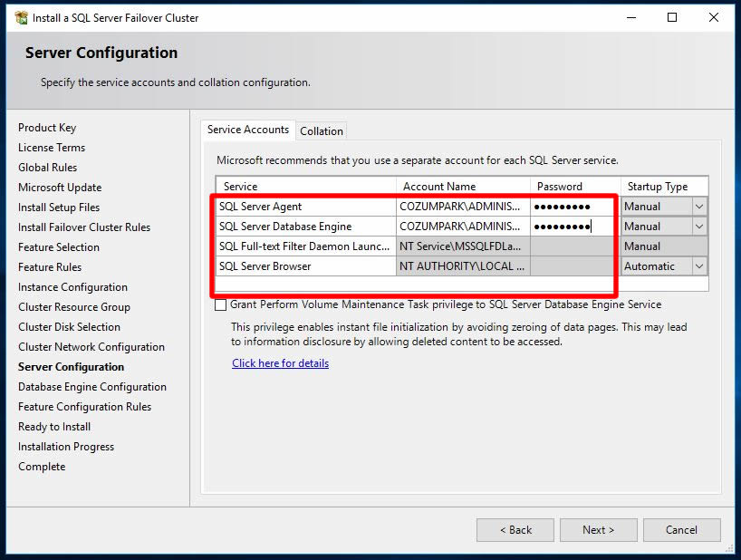
Task: Open SQL Server Agent startup type dropdown
Action: [x=698, y=207]
